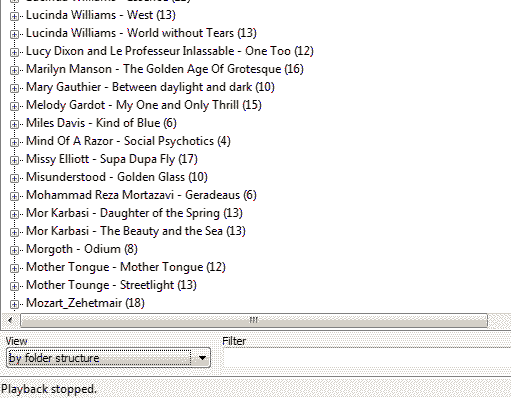Viewport: 513px width, 399px height.
Task: Expand Mohammad Reza Mortazavi - Geradeaus node
Action: tap(14, 196)
